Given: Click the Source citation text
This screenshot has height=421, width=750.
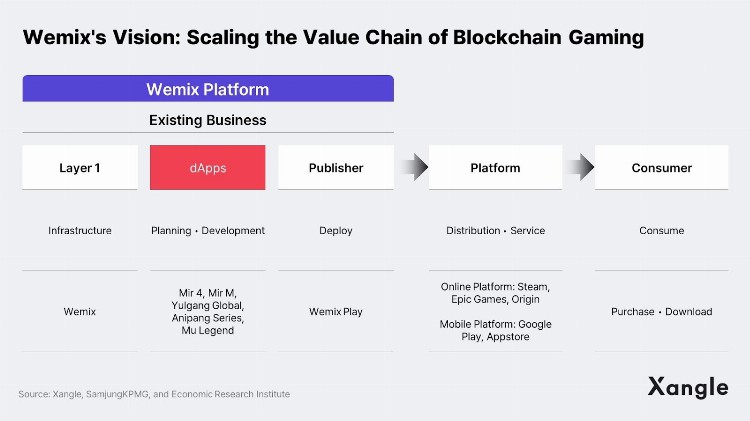Looking at the screenshot, I should [154, 394].
